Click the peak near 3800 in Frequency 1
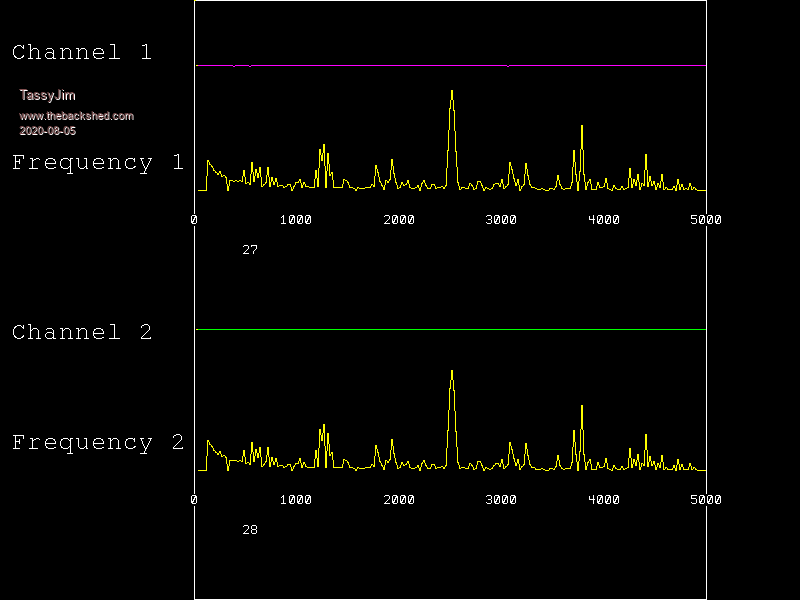 581,128
